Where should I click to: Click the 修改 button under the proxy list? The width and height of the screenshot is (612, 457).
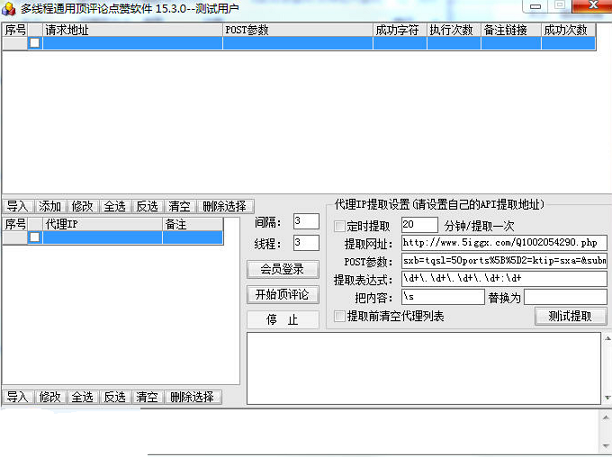tap(50, 397)
